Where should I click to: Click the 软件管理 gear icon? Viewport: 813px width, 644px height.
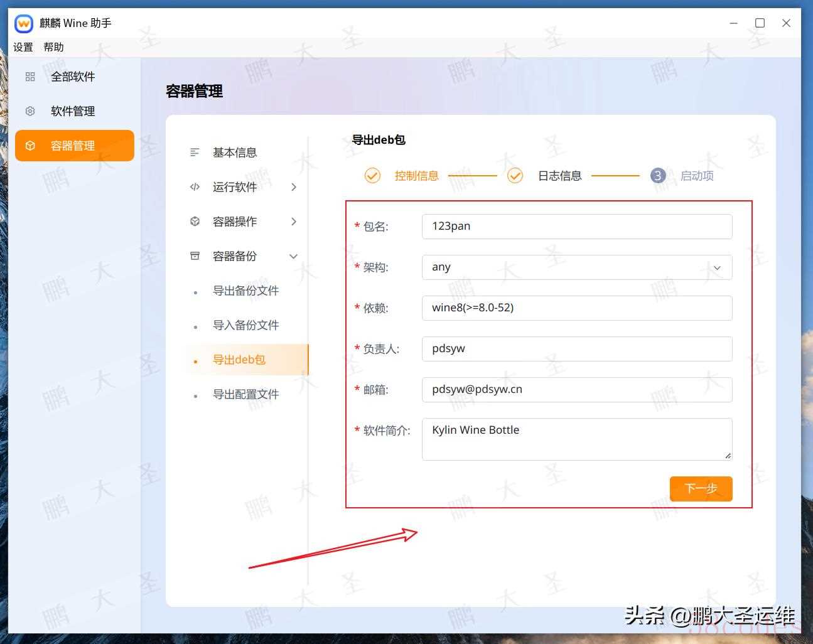click(x=30, y=111)
